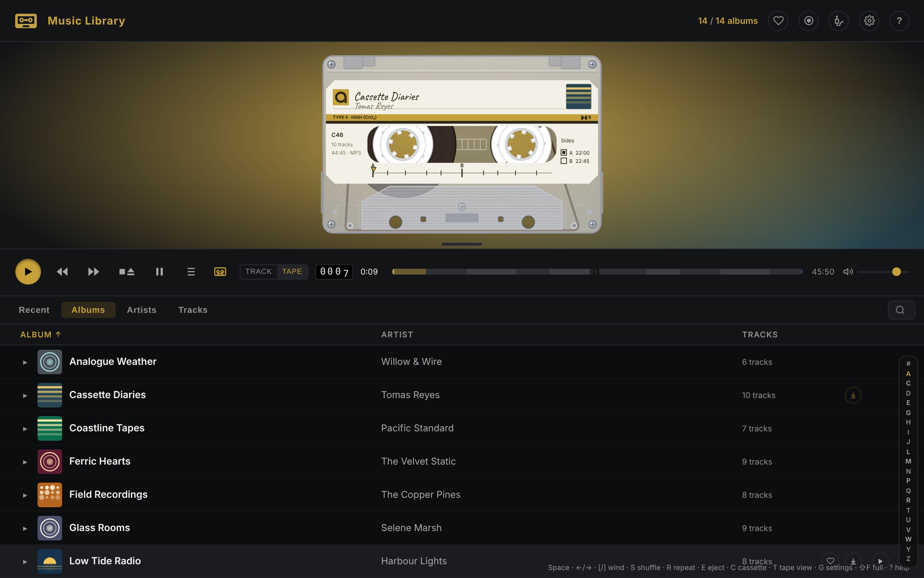
Task: Download the Cassette Diaries album
Action: (x=853, y=395)
